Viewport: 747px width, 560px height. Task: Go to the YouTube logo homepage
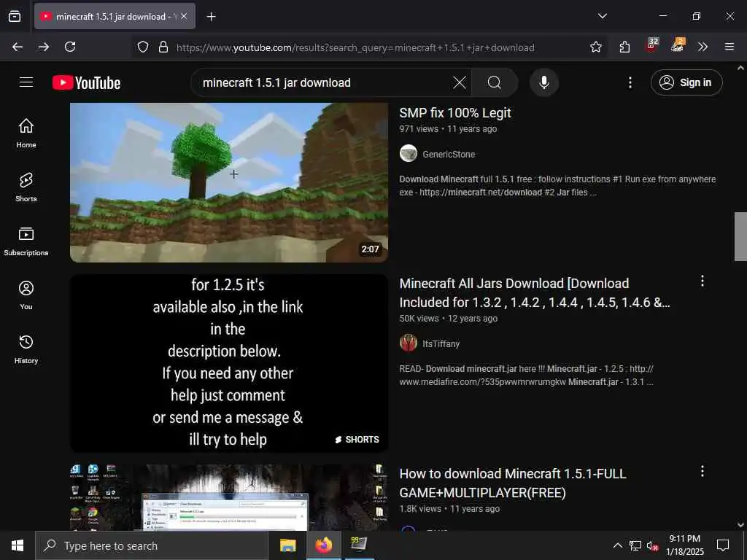click(86, 83)
